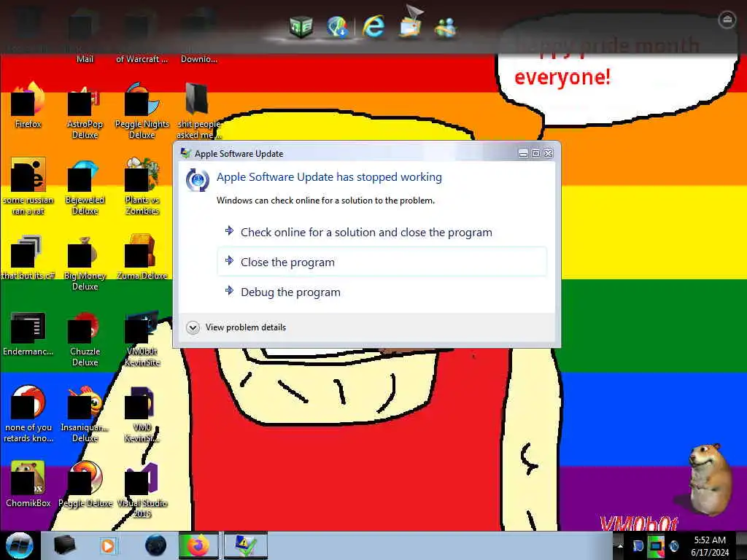This screenshot has width=747, height=560.
Task: Open the 'of Warcraft ...' desktop icon label
Action: click(142, 59)
